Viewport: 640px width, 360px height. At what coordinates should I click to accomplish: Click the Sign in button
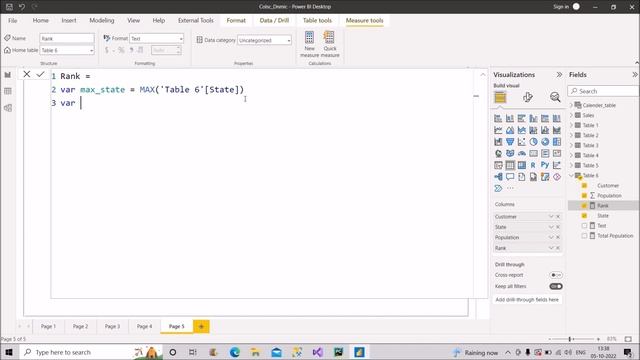click(560, 7)
